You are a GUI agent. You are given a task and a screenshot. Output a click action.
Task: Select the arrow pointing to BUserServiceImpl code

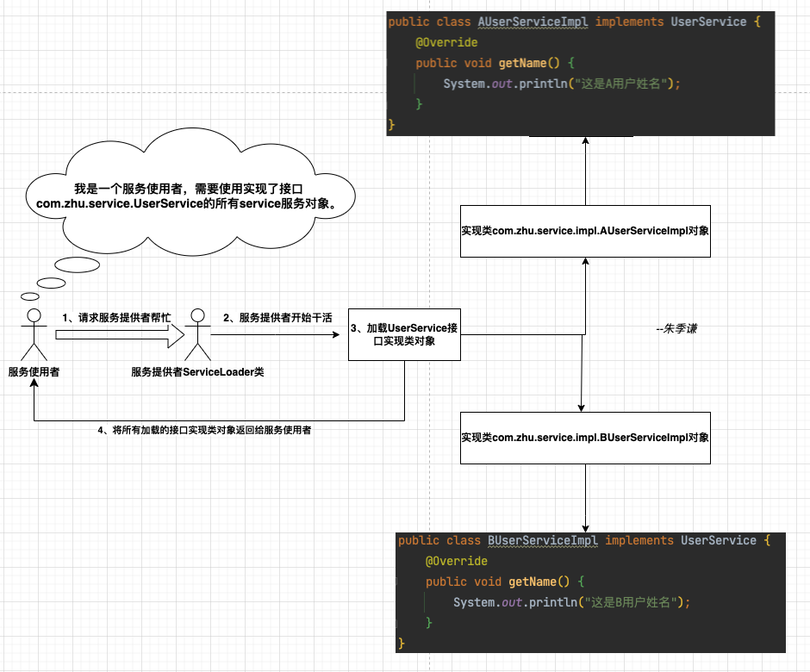pyautogui.click(x=586, y=500)
